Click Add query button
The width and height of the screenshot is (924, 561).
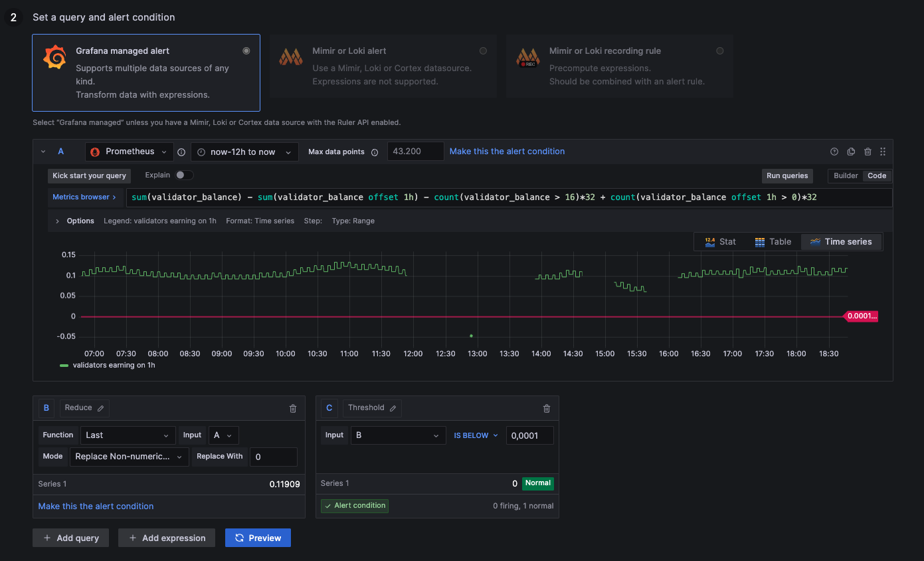[x=70, y=538]
